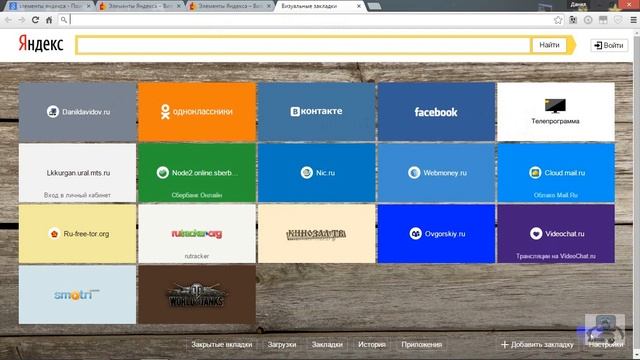Open the ВКонтакте bookmark tile

point(317,112)
